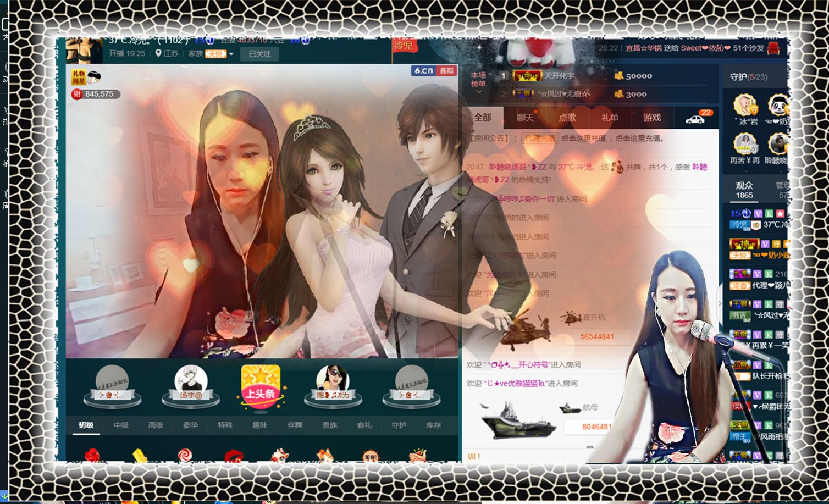Click the rose gift icon
829x504 pixels.
(93, 456)
